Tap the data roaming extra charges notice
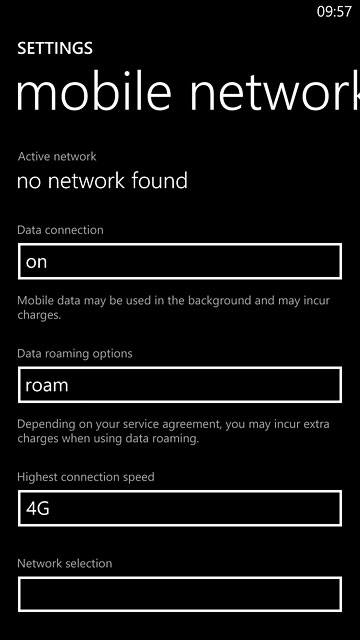360x640 pixels. [173, 431]
